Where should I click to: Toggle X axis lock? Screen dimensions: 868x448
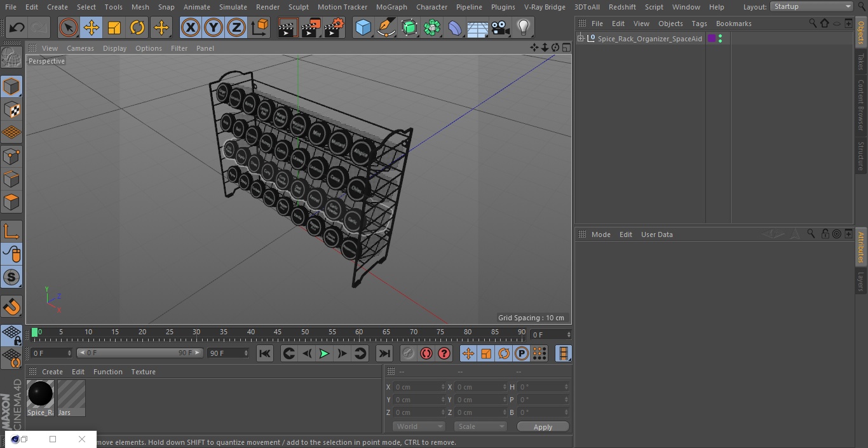(190, 27)
